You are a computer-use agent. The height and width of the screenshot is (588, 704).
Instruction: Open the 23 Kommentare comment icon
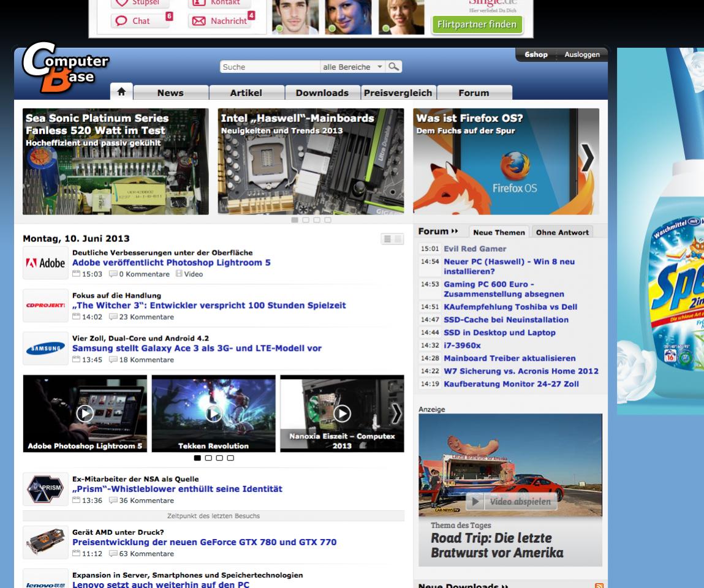click(113, 317)
